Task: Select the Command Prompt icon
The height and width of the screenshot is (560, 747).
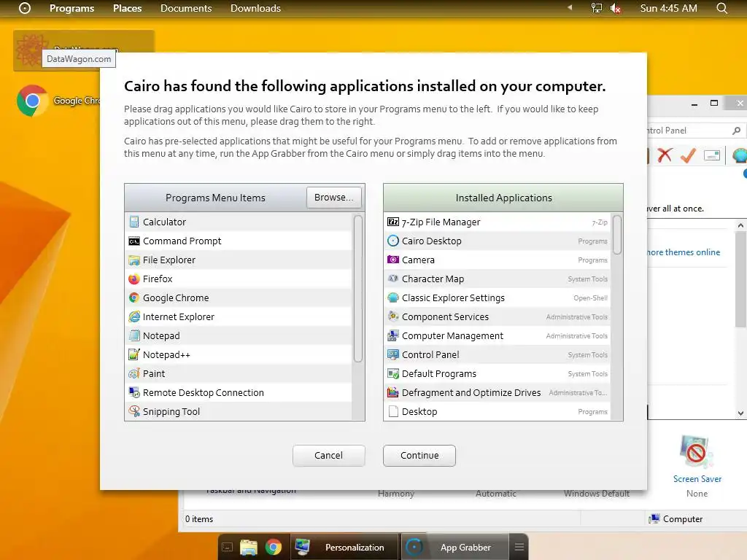Action: tap(134, 241)
